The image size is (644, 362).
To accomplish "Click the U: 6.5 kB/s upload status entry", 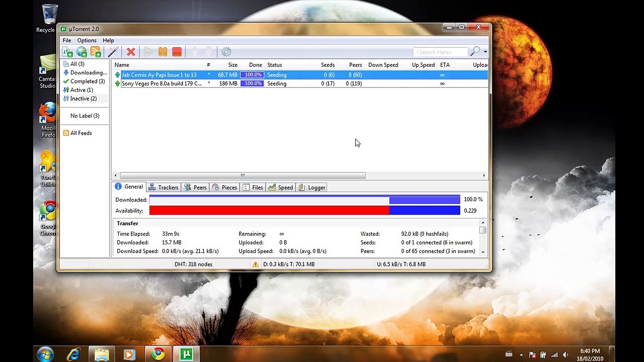I will (x=401, y=264).
